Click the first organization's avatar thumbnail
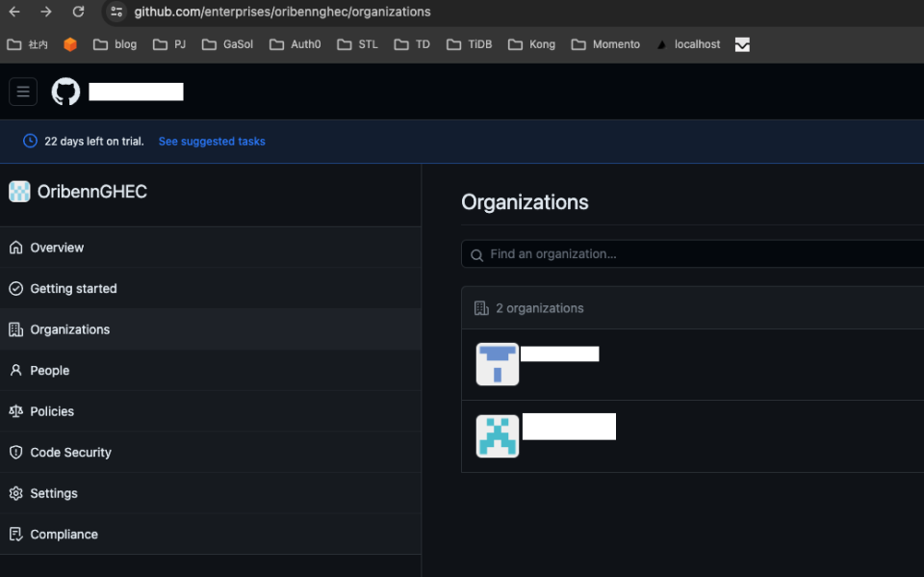924x577 pixels. tap(497, 364)
